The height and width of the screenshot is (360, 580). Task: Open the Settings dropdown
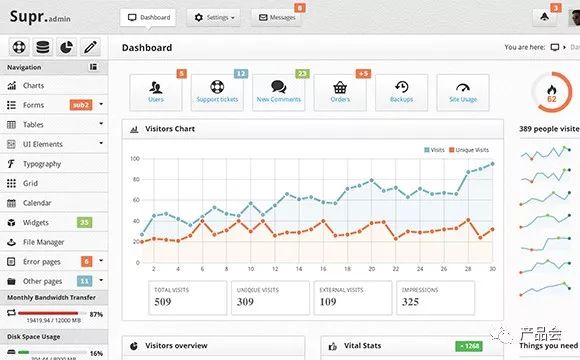pos(213,17)
